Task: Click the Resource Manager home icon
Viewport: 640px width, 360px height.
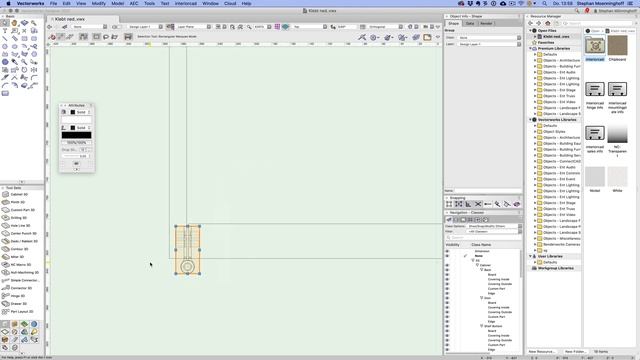Action: tap(548, 24)
